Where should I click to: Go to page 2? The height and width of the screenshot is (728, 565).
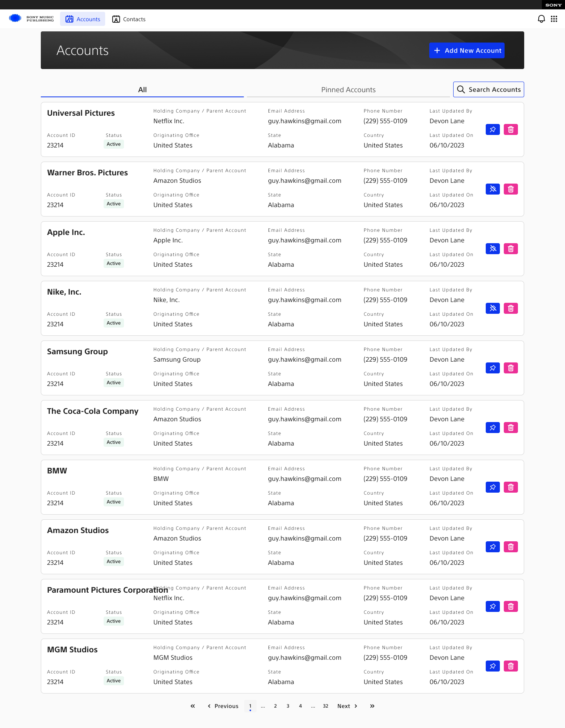pyautogui.click(x=275, y=706)
